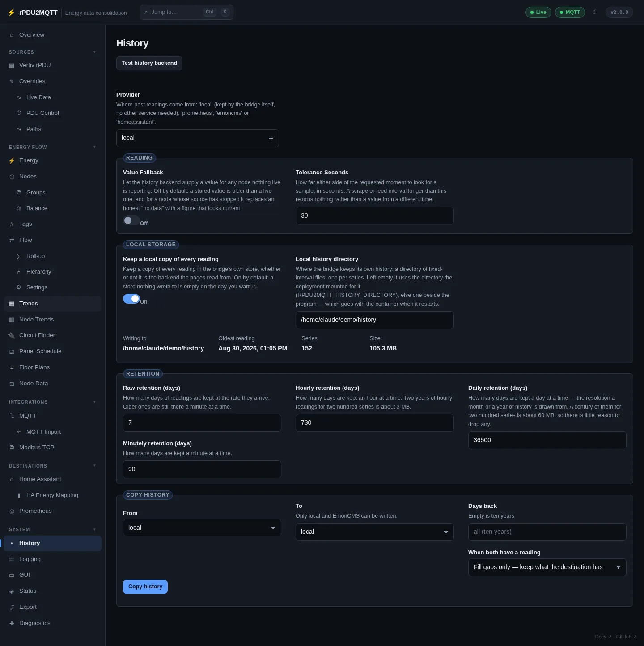Collapse the Destinations sidebar section
Image resolution: width=644 pixels, height=646 pixels.
point(53,466)
